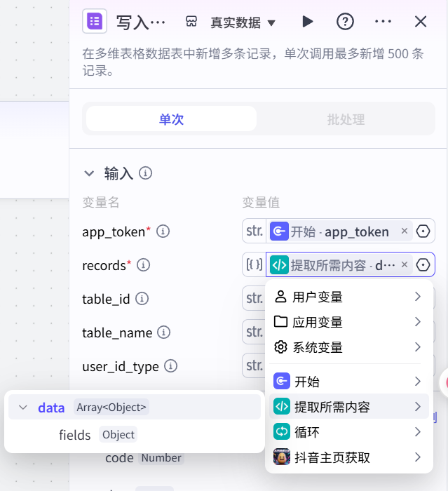Open the 真实数据 dropdown
The image size is (448, 491).
click(x=242, y=22)
